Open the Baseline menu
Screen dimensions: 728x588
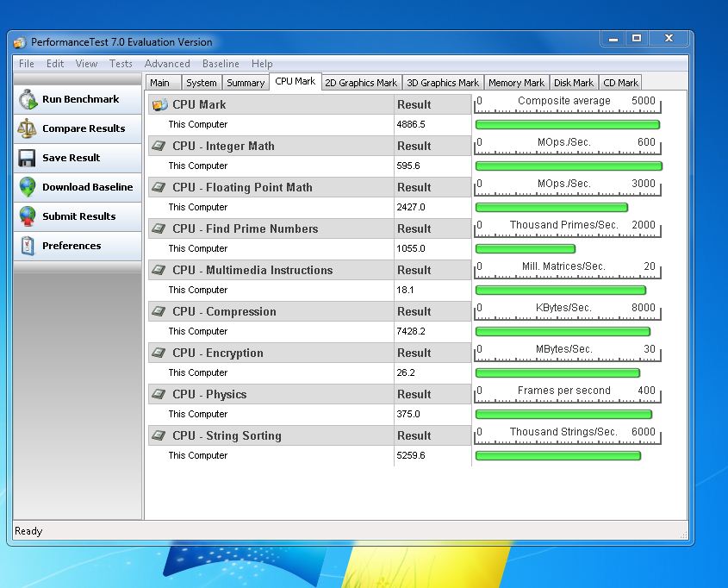pyautogui.click(x=221, y=64)
